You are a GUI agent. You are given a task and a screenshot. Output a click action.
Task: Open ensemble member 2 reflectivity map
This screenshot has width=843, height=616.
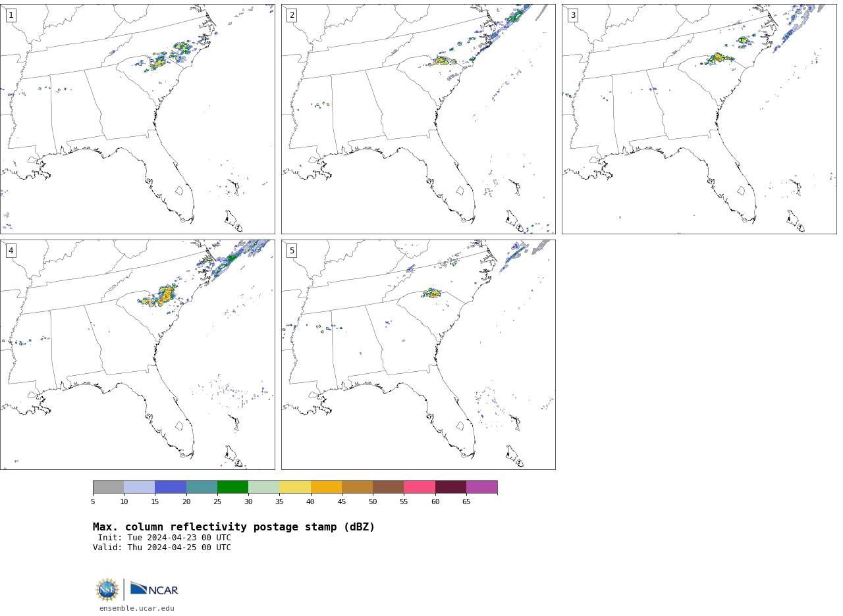418,119
